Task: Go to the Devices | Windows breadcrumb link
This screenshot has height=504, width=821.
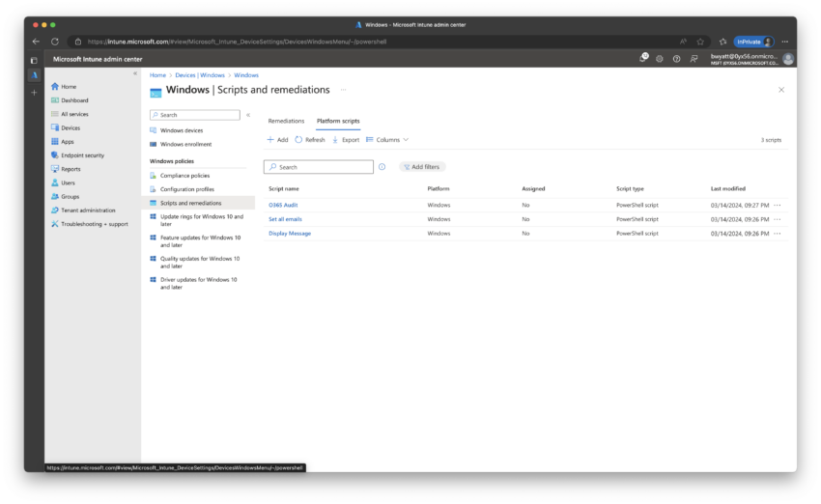Action: pyautogui.click(x=200, y=75)
